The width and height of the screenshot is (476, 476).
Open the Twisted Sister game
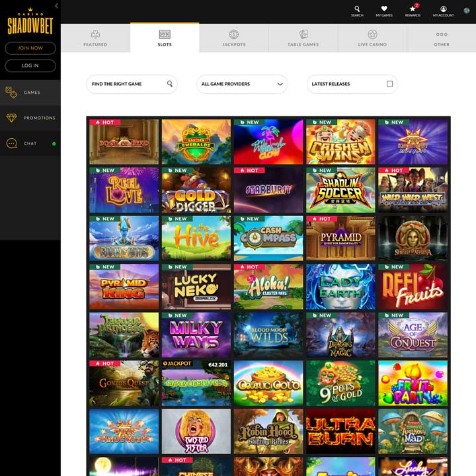click(x=196, y=431)
